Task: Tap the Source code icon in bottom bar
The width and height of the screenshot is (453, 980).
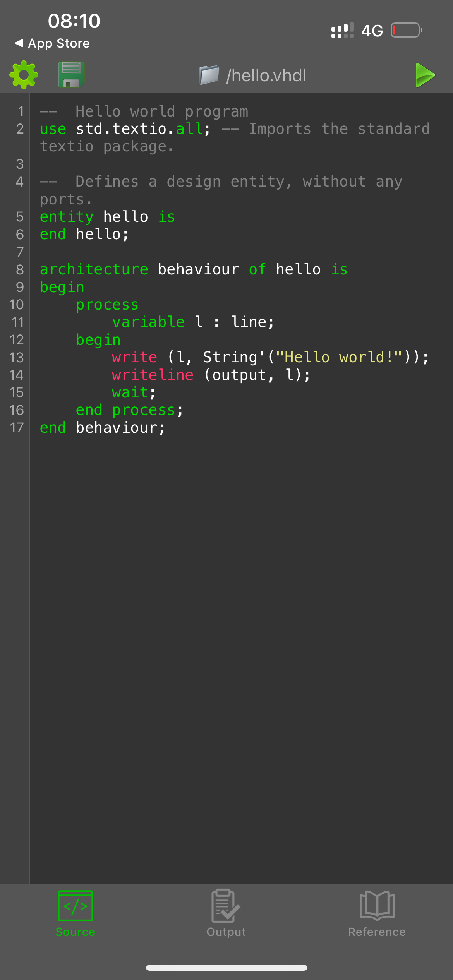Action: (75, 906)
